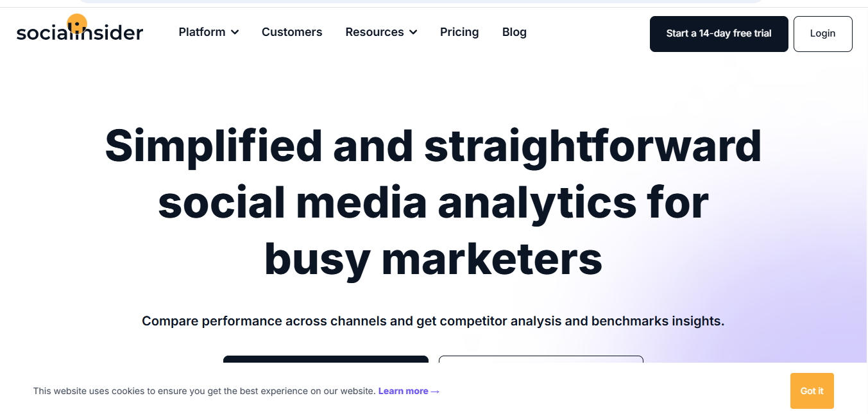This screenshot has height=414, width=868.
Task: Open the Pricing nav item
Action: (459, 32)
